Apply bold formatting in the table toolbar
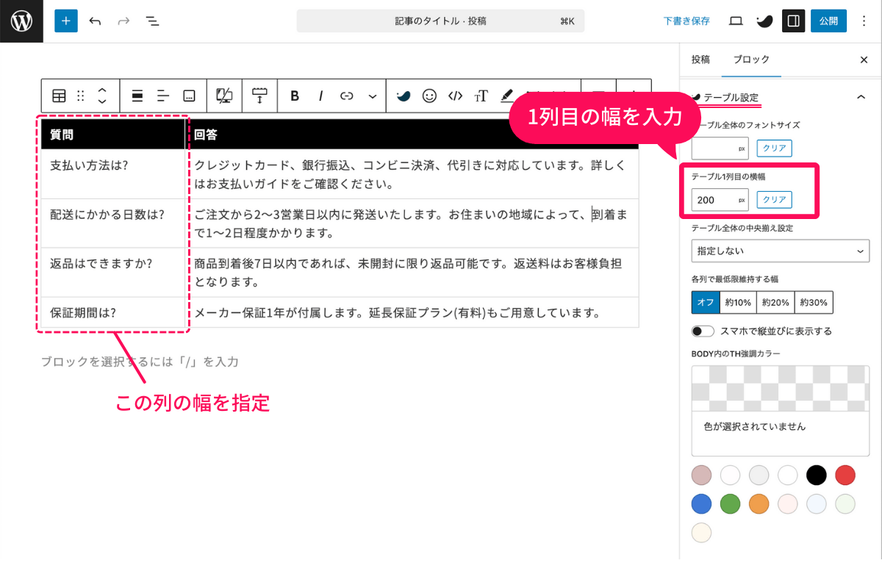Image resolution: width=882 pixels, height=588 pixels. pos(293,96)
